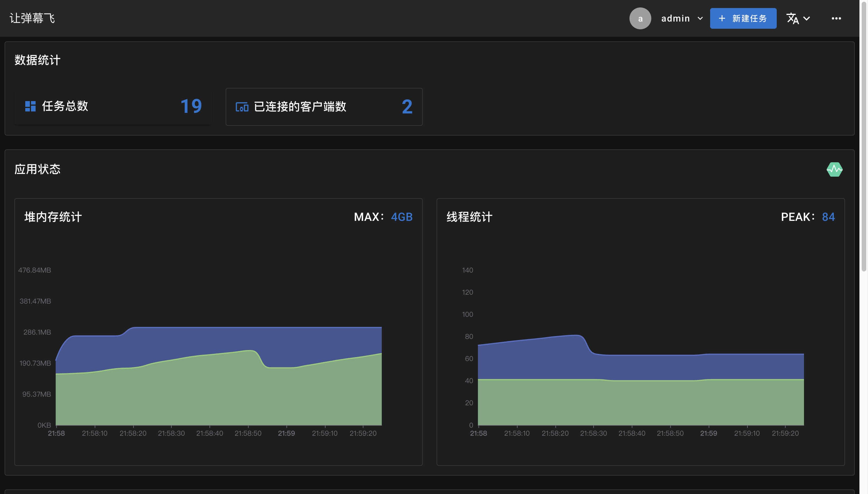Open the admin account menu
Viewport: 868px width, 494px height.
pyautogui.click(x=676, y=18)
